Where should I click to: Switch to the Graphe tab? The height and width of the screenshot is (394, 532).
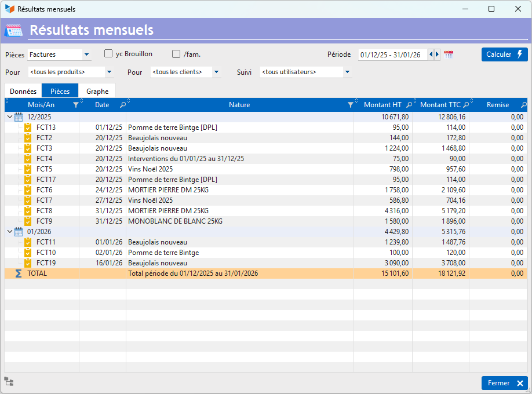(97, 92)
